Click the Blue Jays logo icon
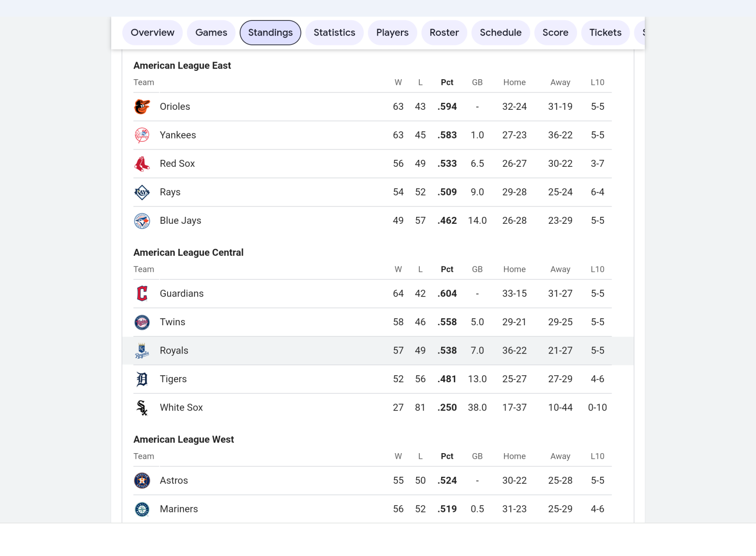Image resolution: width=756 pixels, height=556 pixels. [142, 221]
